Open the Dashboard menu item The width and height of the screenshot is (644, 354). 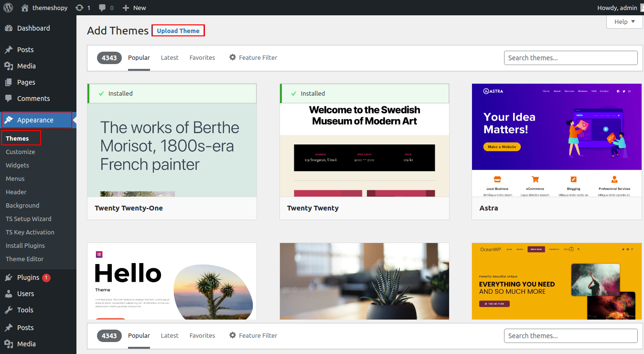(38, 28)
